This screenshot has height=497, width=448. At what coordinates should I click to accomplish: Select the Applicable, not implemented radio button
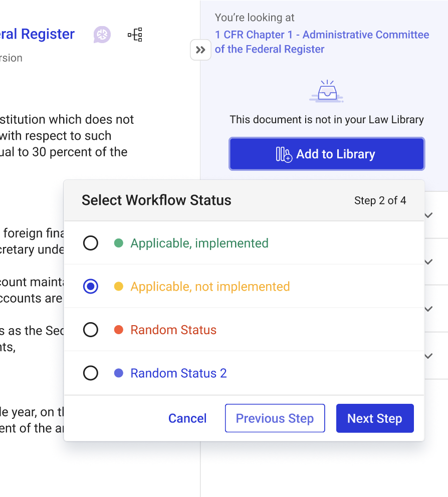pyautogui.click(x=91, y=287)
